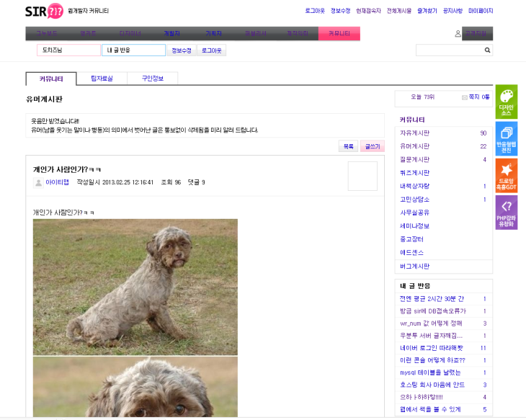Open the orange 드로잉 star banner

507,176
